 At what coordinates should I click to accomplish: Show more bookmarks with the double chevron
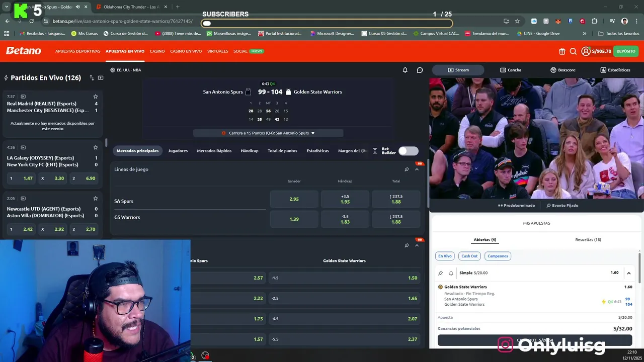pos(584,34)
